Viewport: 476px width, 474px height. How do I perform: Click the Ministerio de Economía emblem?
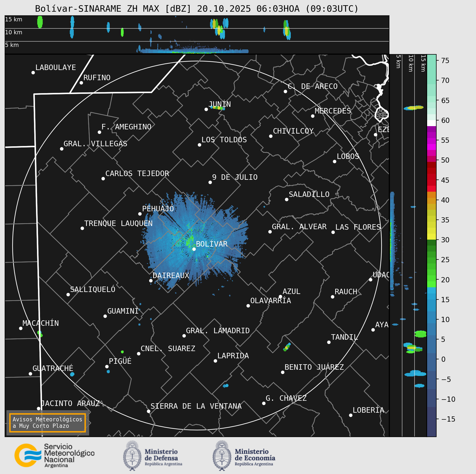point(222,456)
